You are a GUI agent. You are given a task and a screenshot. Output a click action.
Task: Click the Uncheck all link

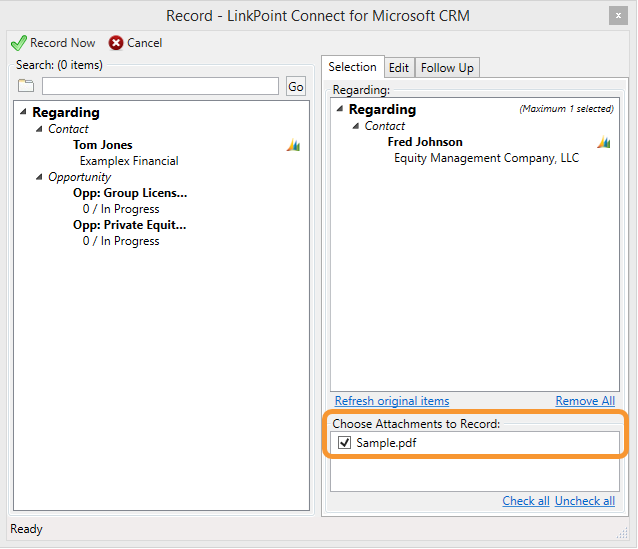point(585,501)
